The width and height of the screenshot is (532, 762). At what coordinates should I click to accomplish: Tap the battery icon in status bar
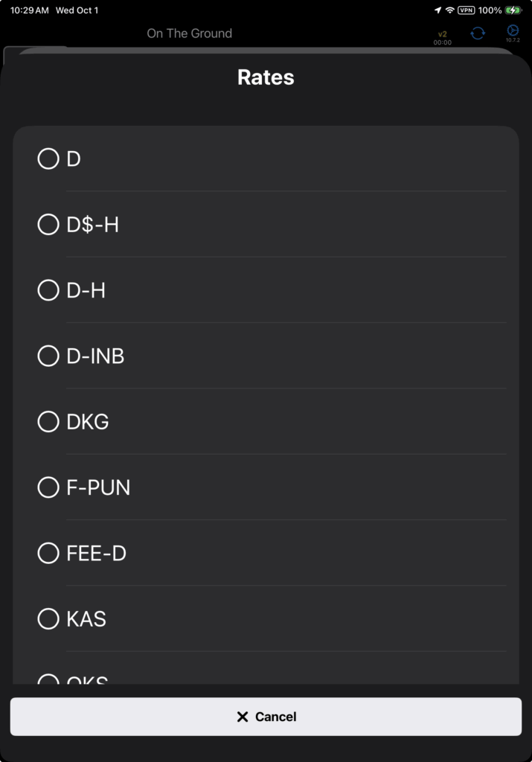(513, 10)
